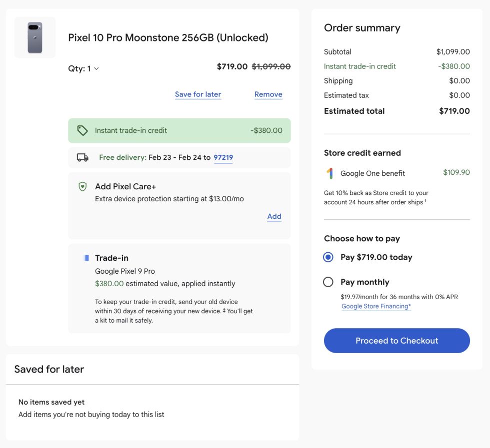490x448 pixels.
Task: Select the Pay monthly option
Action: pyautogui.click(x=328, y=282)
